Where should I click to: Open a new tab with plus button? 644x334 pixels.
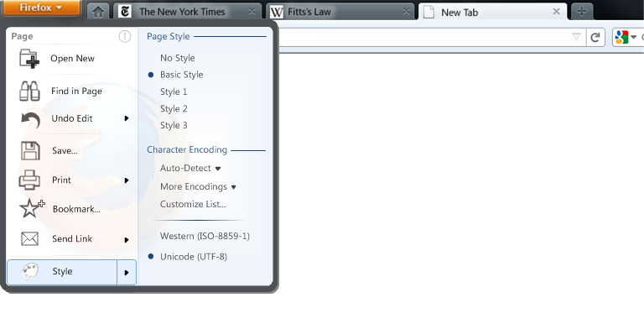pyautogui.click(x=581, y=12)
